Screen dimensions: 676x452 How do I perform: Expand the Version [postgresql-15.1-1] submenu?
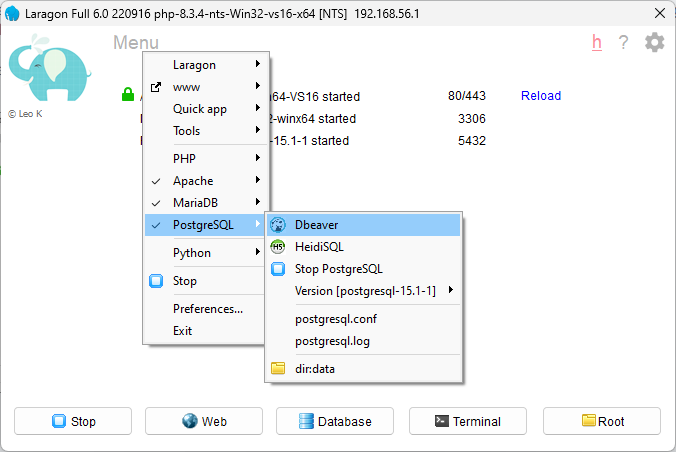pyautogui.click(x=365, y=291)
